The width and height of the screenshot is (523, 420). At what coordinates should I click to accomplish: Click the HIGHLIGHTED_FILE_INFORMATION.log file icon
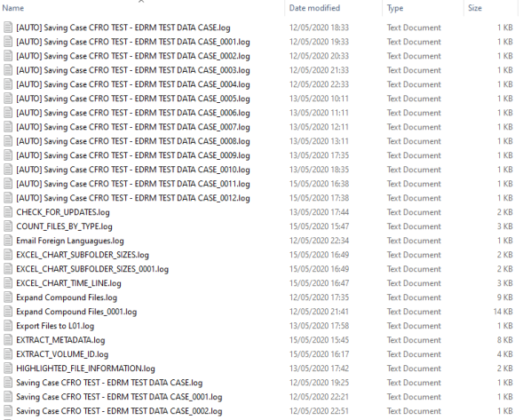(8, 368)
